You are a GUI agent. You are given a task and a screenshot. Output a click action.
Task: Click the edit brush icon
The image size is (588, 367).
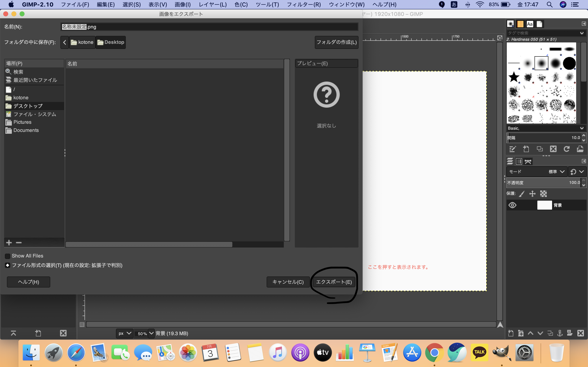click(512, 149)
